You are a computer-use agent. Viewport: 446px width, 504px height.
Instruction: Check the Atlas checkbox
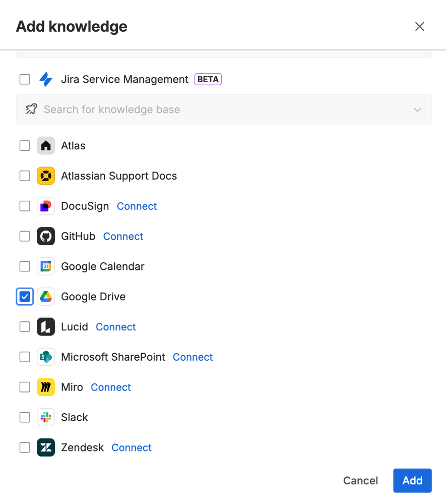(25, 146)
